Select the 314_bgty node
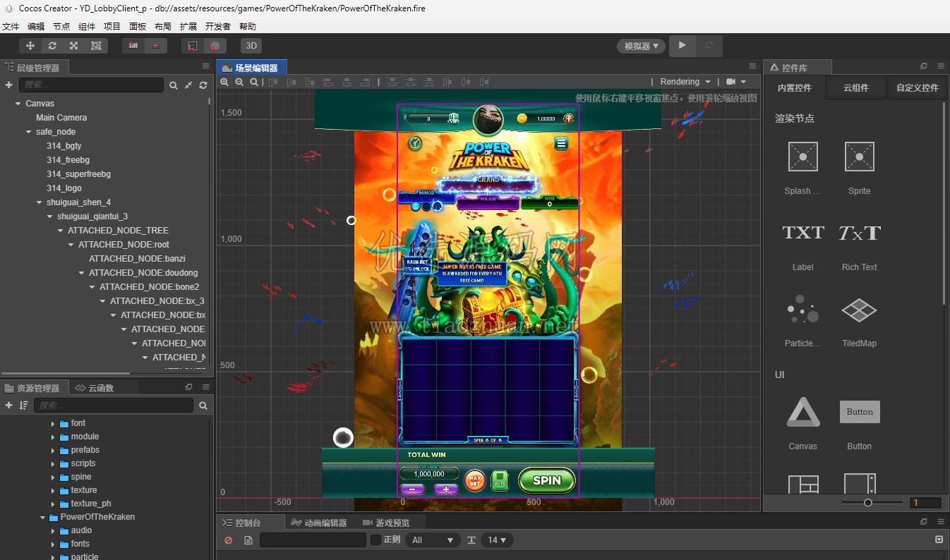 [x=64, y=146]
